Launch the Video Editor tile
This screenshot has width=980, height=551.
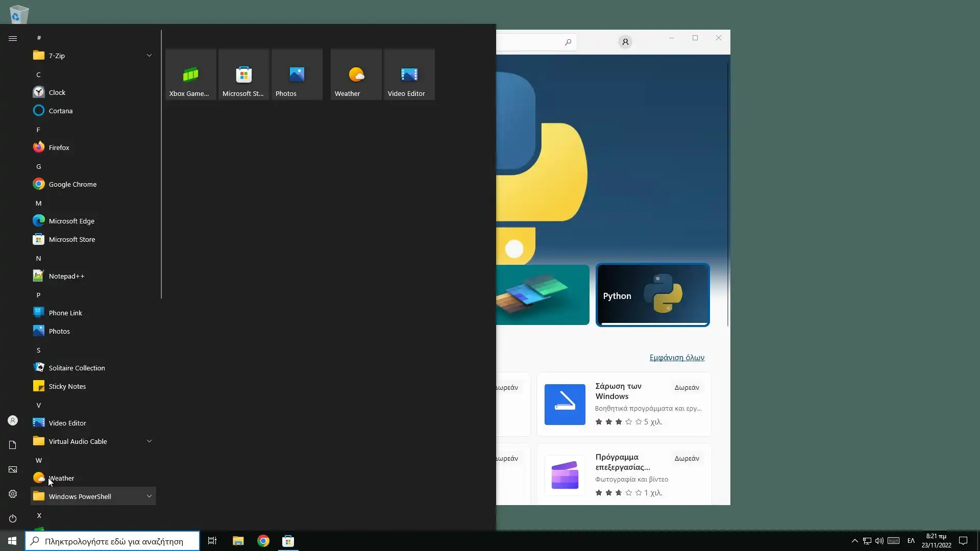409,75
